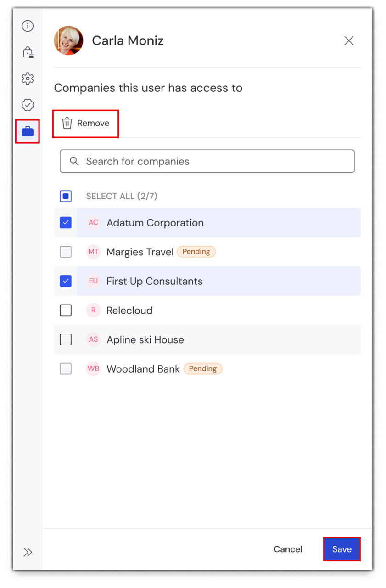Open the lock permissions sidebar icon
This screenshot has width=386, height=588.
(28, 52)
